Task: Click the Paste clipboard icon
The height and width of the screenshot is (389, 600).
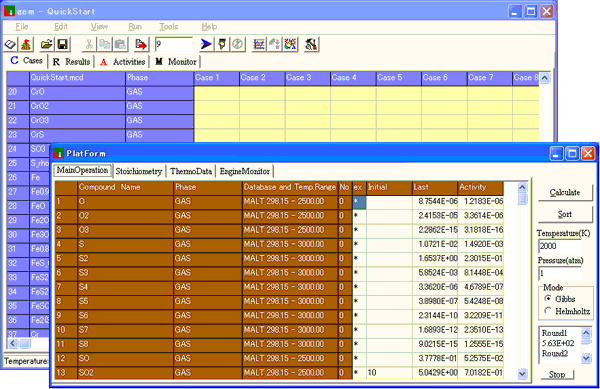Action: (120, 45)
